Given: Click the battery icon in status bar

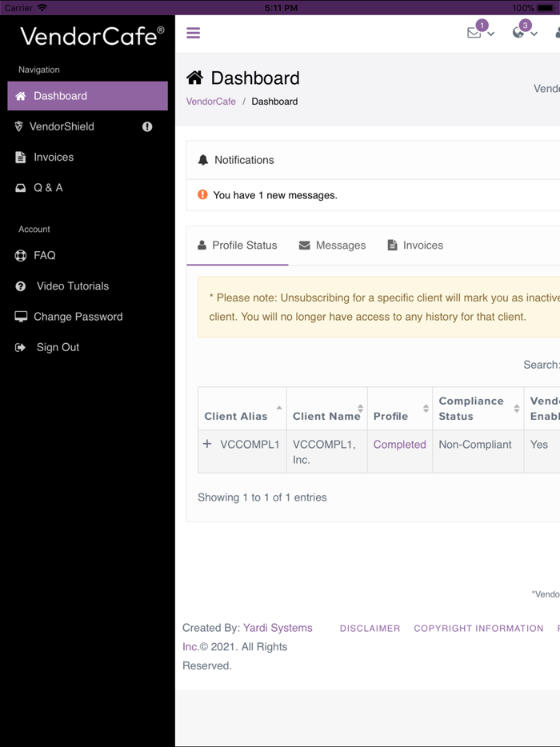Looking at the screenshot, I should [x=546, y=8].
